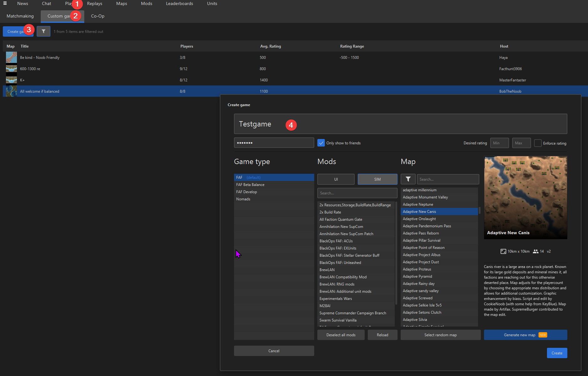The image size is (588, 376).
Task: Sort games by Rating Range column
Action: (352, 46)
